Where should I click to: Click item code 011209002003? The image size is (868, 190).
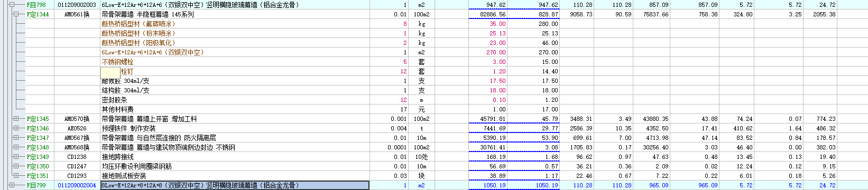pos(77,5)
